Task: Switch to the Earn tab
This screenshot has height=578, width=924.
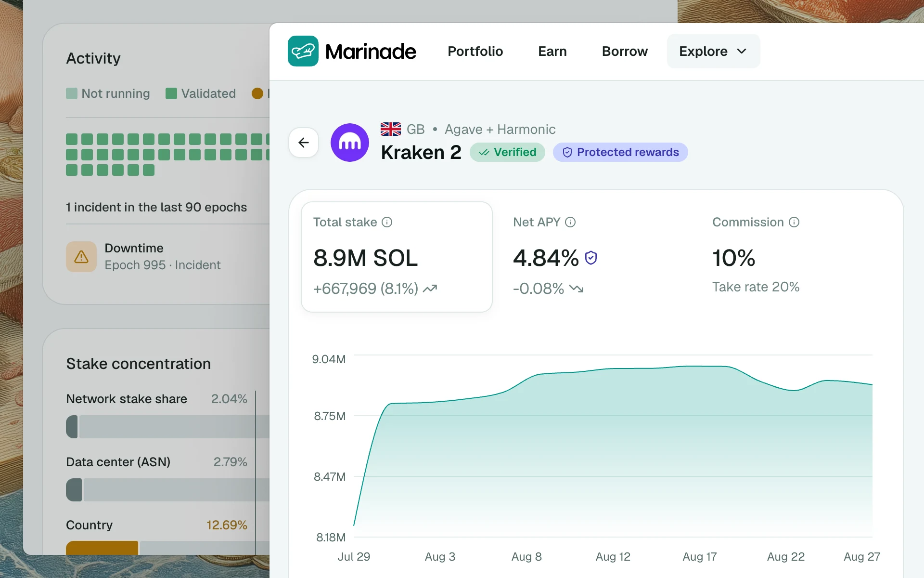Action: click(x=552, y=51)
